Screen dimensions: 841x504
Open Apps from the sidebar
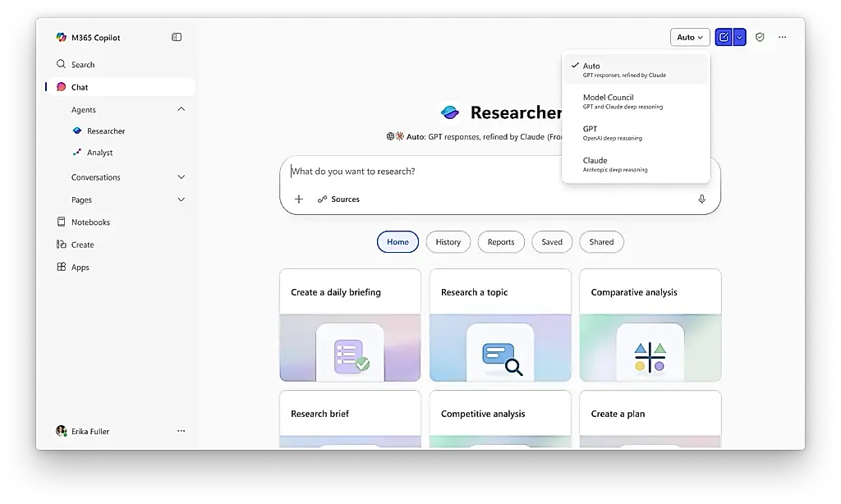coord(73,267)
